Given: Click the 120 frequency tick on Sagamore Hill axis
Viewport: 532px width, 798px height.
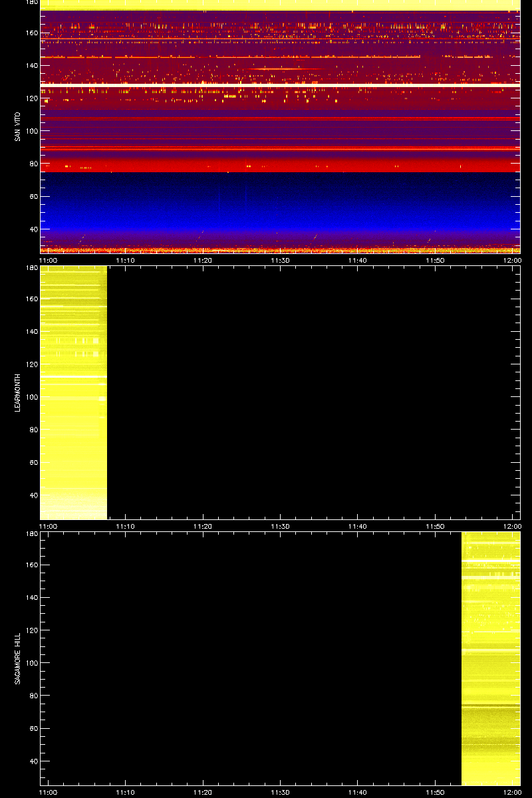Looking at the screenshot, I should [x=31, y=630].
